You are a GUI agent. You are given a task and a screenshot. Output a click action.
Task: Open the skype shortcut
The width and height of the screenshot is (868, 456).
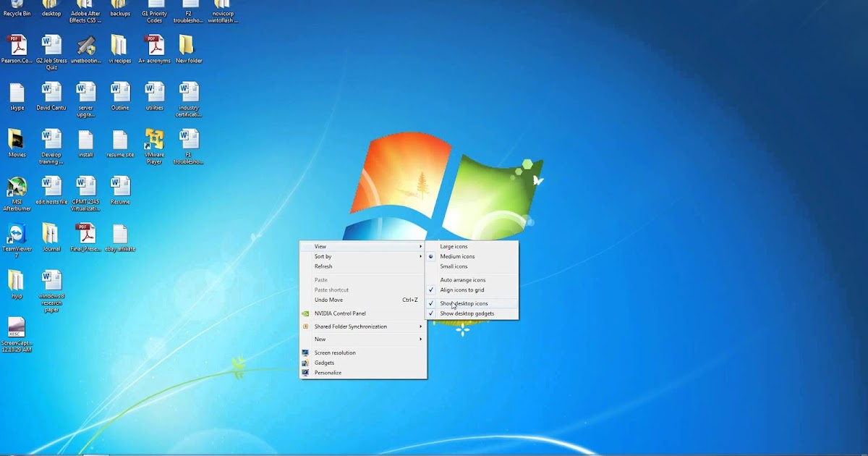click(x=16, y=96)
